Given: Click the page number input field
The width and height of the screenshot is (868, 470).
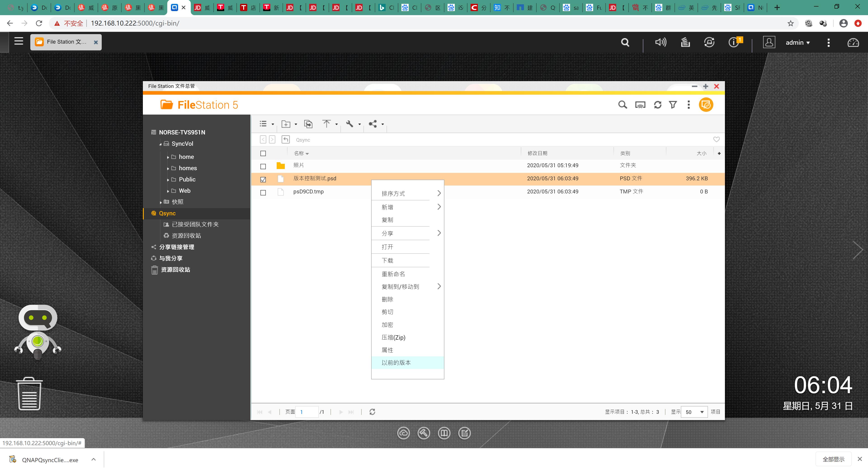Looking at the screenshot, I should click(307, 412).
